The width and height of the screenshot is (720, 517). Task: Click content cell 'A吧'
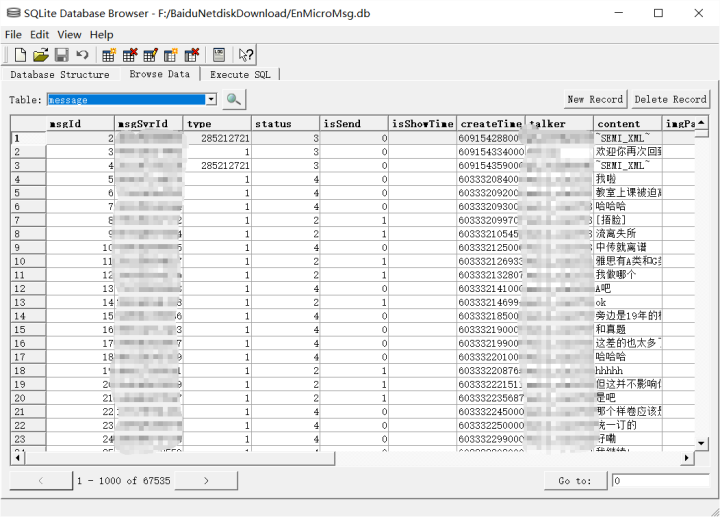[628, 289]
